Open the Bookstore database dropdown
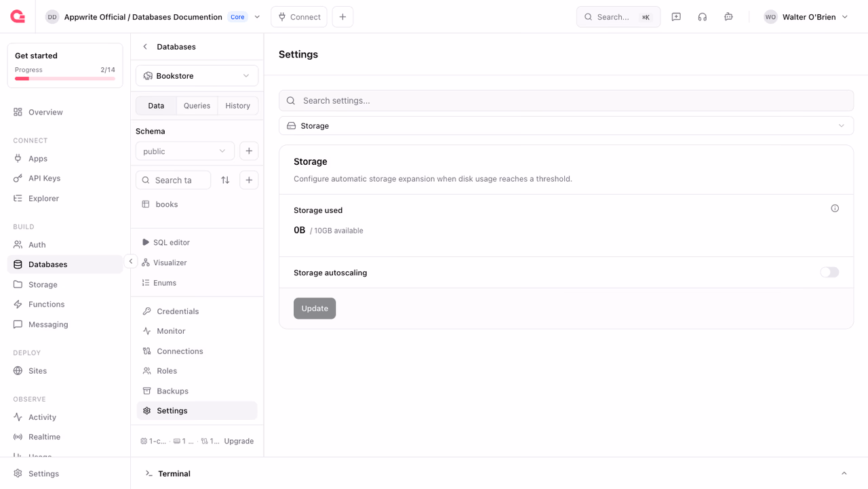Image resolution: width=868 pixels, height=489 pixels. click(197, 76)
